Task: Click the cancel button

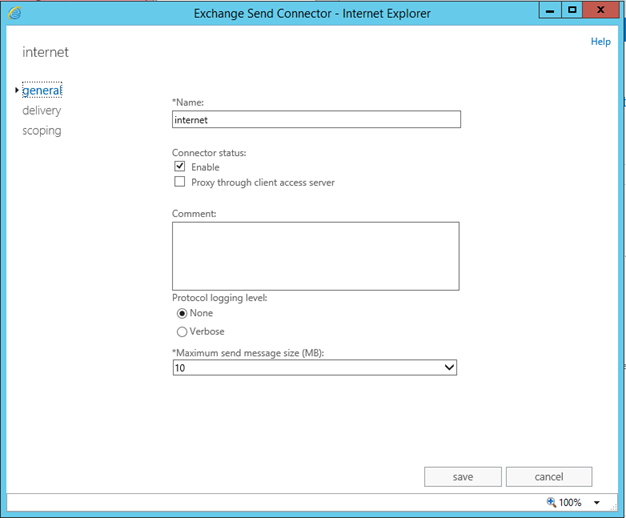Action: 549,477
